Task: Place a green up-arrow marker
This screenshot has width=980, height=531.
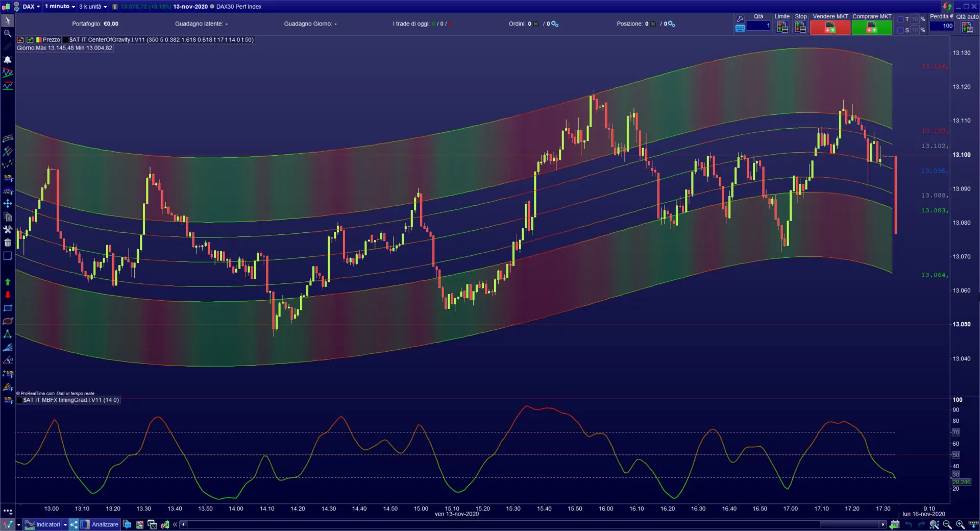Action: [x=8, y=282]
